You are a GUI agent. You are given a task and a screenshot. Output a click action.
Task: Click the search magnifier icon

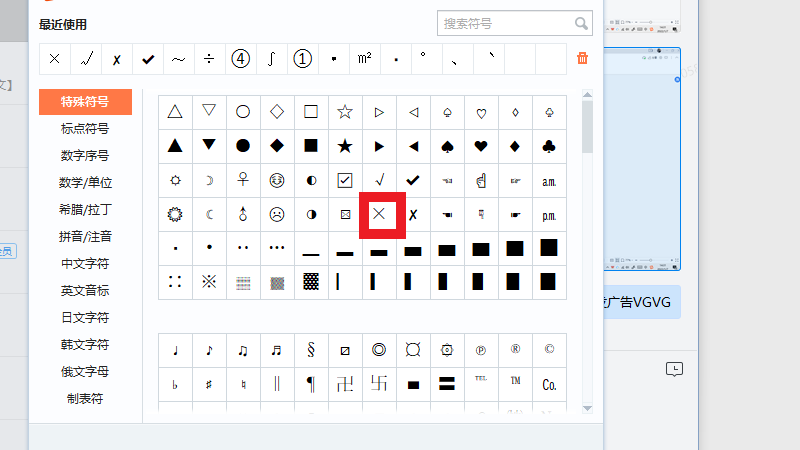point(581,23)
